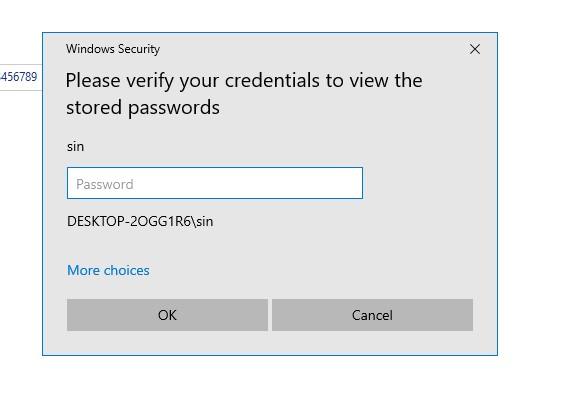Click the Password placeholder text
This screenshot has height=404, width=575.
pyautogui.click(x=105, y=184)
